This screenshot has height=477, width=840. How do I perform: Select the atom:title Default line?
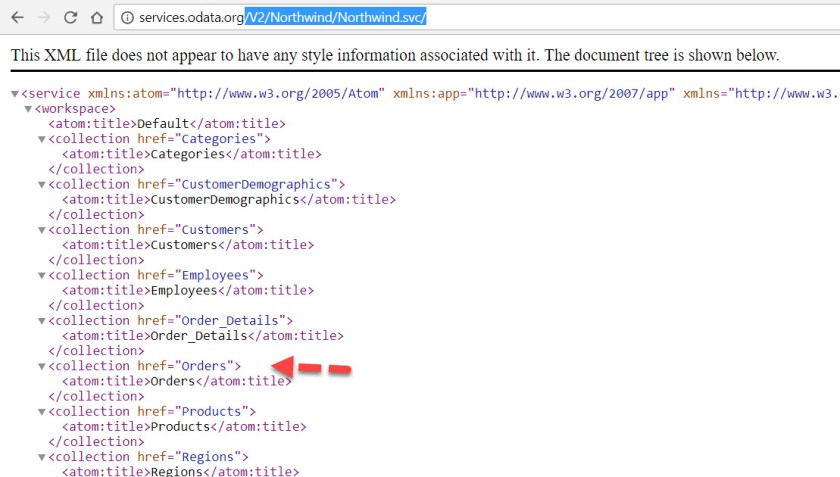(167, 124)
